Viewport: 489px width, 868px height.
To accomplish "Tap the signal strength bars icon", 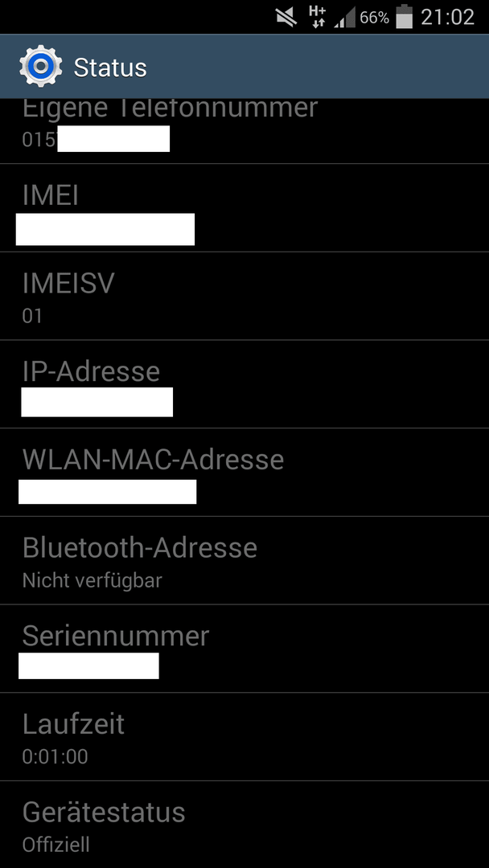I will click(344, 18).
